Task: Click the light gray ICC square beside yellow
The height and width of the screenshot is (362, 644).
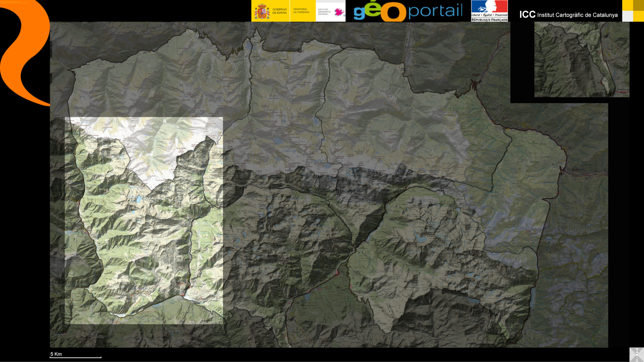Action: 627,16
